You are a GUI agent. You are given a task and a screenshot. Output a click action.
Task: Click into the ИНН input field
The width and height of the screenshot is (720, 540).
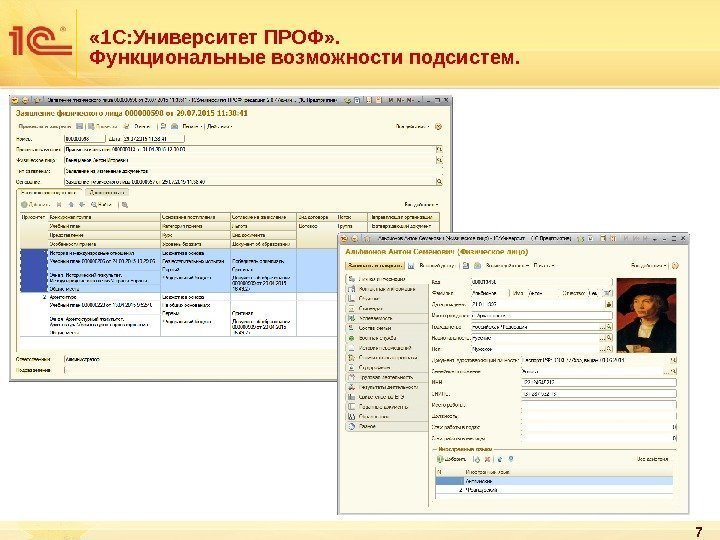[x=599, y=382]
